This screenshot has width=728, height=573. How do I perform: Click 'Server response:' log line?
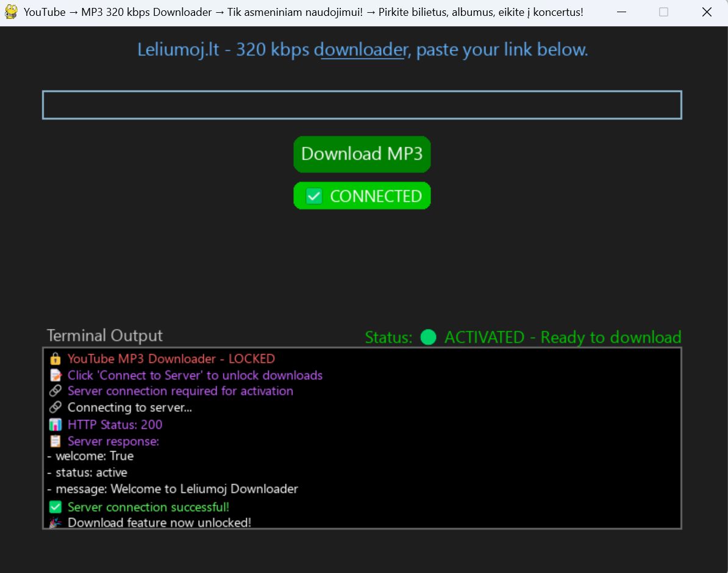click(x=113, y=441)
